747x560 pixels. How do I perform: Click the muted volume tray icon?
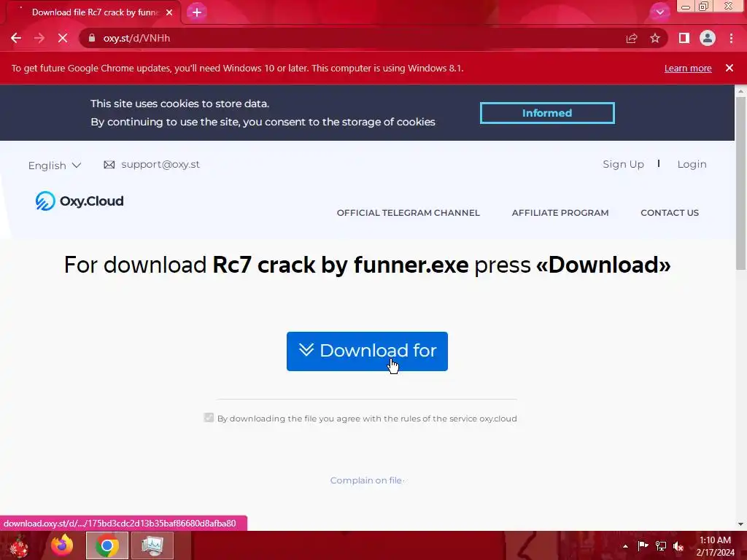pos(678,545)
